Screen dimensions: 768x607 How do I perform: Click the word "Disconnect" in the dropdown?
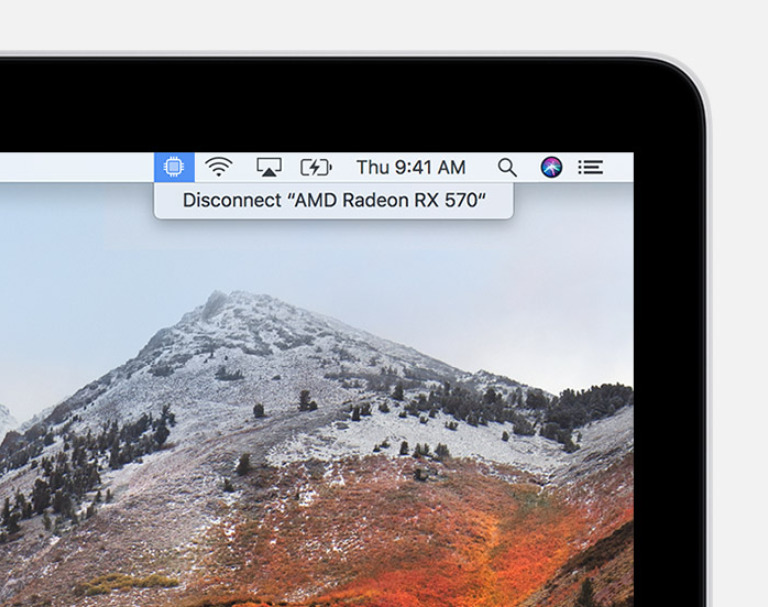232,200
